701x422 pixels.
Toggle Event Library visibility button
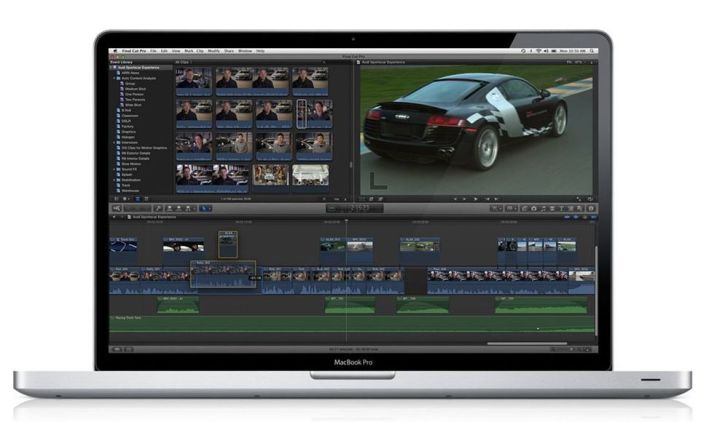pos(116,199)
